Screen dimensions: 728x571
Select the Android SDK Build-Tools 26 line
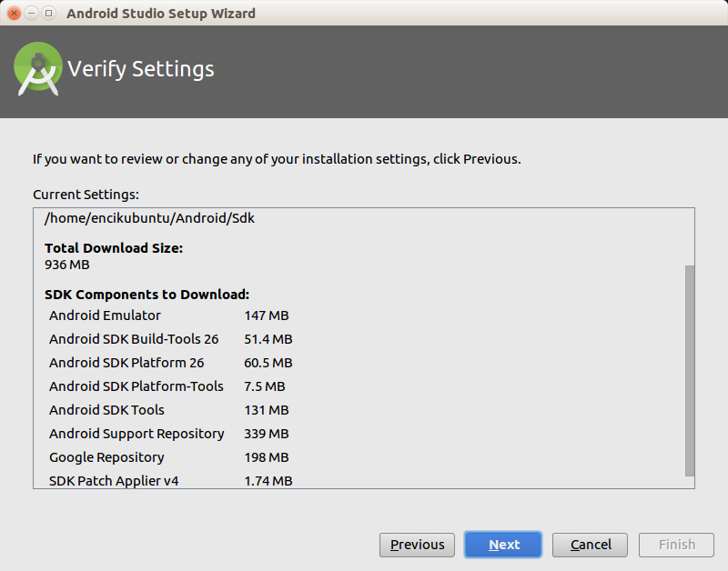coord(134,339)
